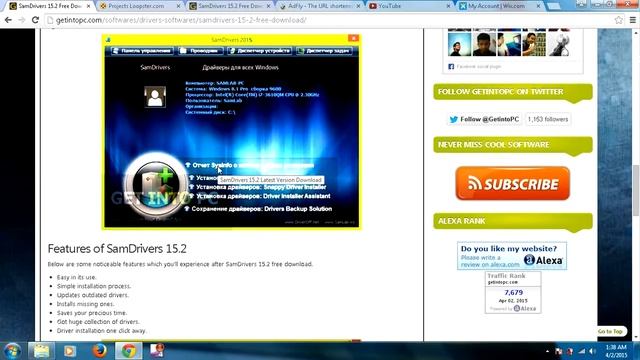Image resolution: width=640 pixels, height=360 pixels.
Task: Click the taskbar clock showing 1:38 AM
Action: pos(616,351)
